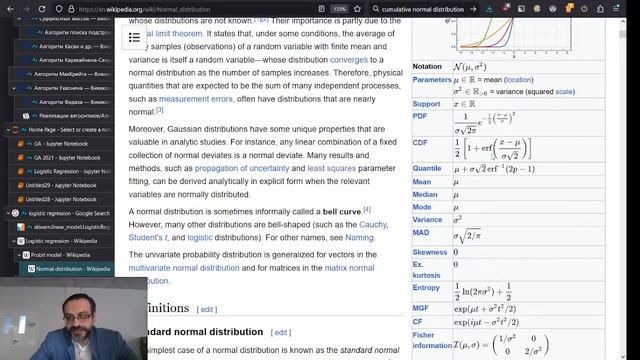Open the table of contents list icon
This screenshot has width=640, height=360.
[134, 38]
